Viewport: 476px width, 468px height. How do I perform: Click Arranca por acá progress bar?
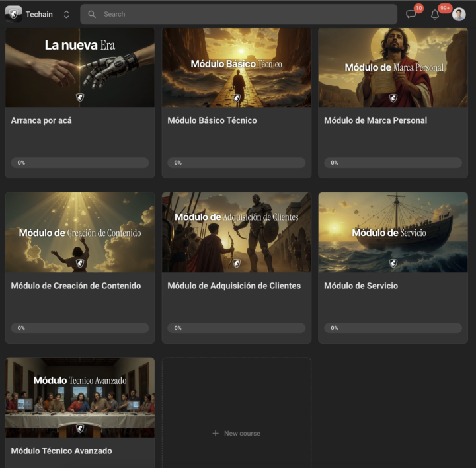[80, 163]
